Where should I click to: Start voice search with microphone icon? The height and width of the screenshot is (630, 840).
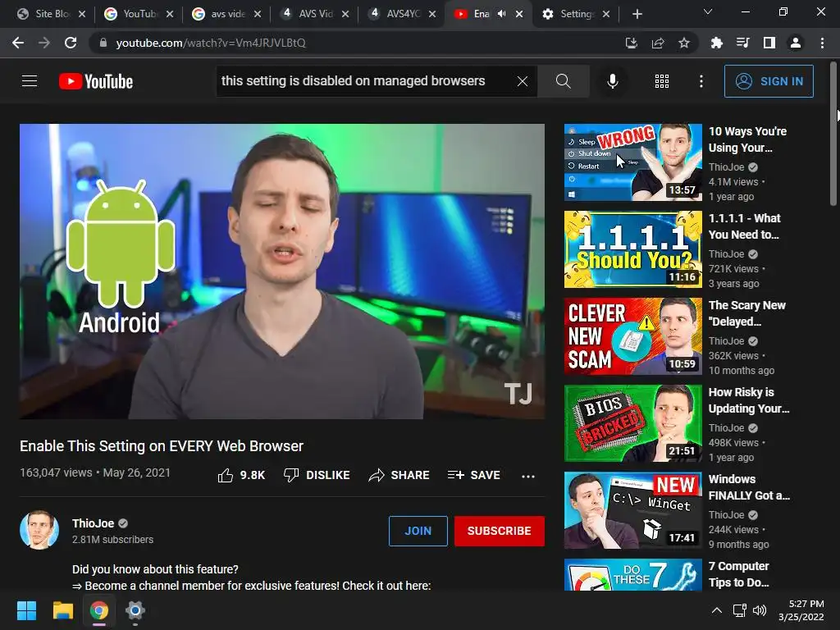[x=612, y=81]
